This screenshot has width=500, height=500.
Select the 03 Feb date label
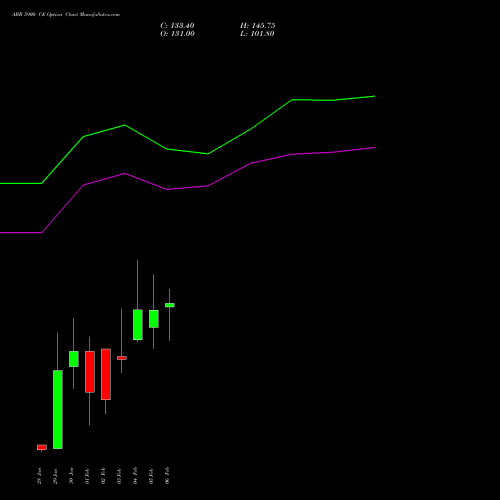coord(120,476)
